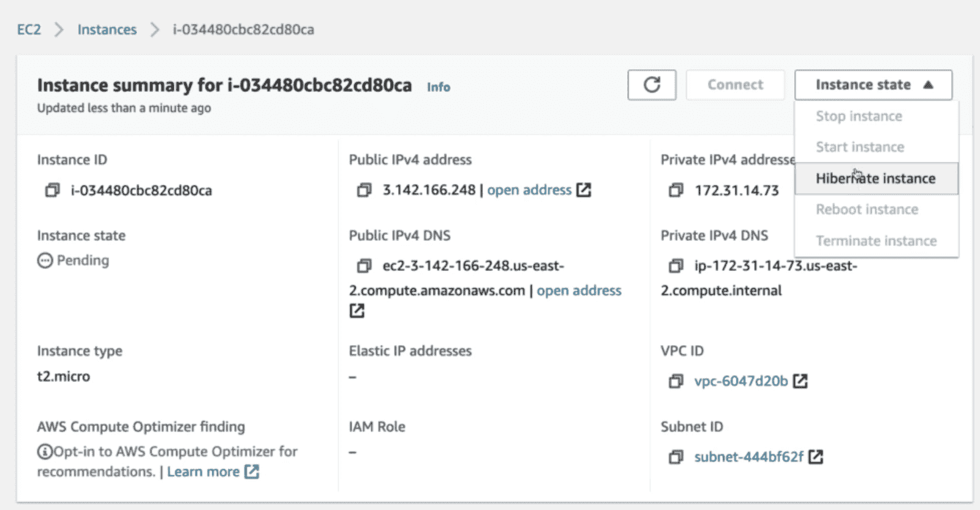Select Hibernate instance from the menu
The height and width of the screenshot is (510, 980).
click(875, 178)
